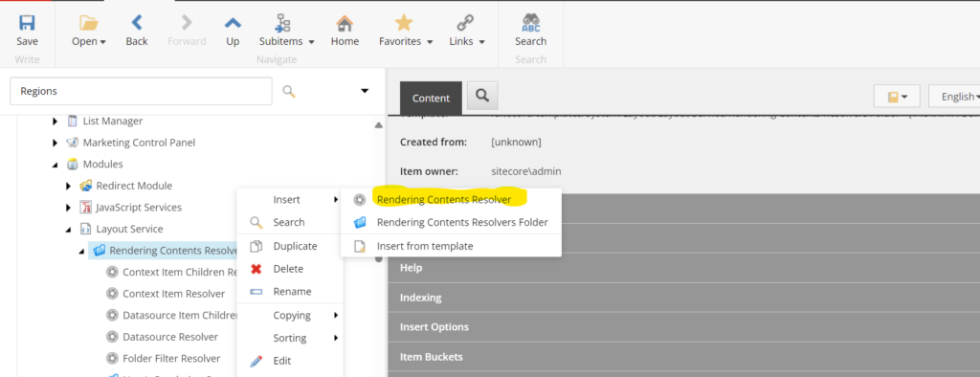Expand the Help section header
This screenshot has height=377, width=980.
[683, 268]
